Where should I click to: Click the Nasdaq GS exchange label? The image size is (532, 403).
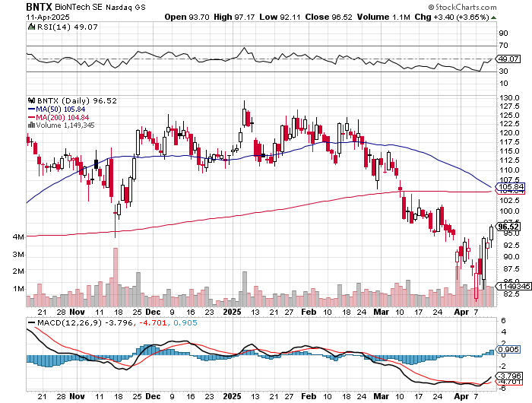(x=126, y=8)
